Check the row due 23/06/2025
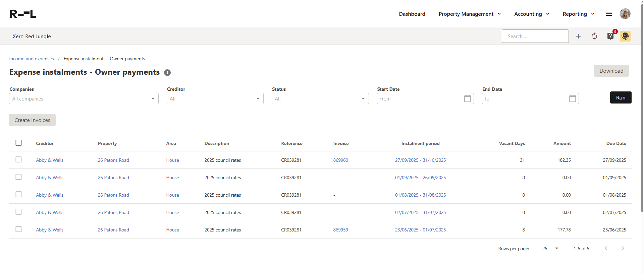Viewport: 644px width, 274px height. coord(19,229)
